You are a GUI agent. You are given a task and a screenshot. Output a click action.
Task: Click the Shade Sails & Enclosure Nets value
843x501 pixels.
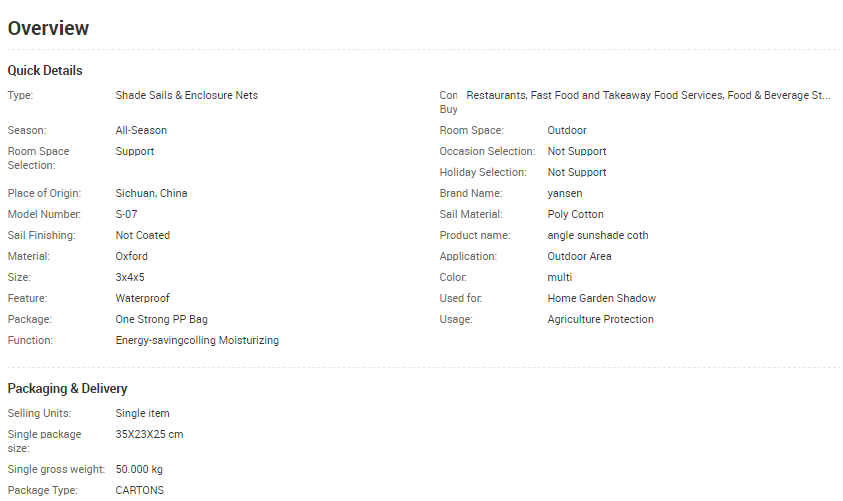click(187, 95)
